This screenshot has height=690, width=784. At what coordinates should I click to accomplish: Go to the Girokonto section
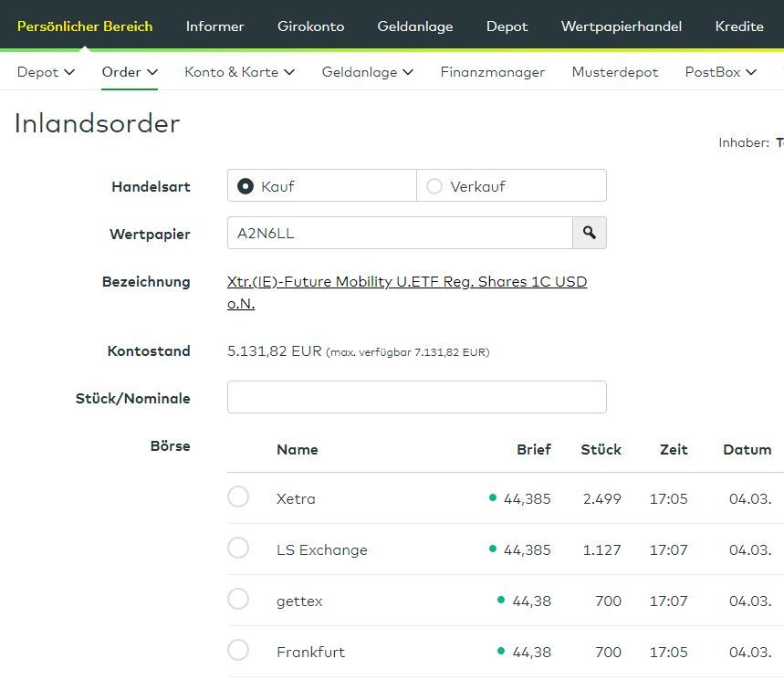(310, 26)
